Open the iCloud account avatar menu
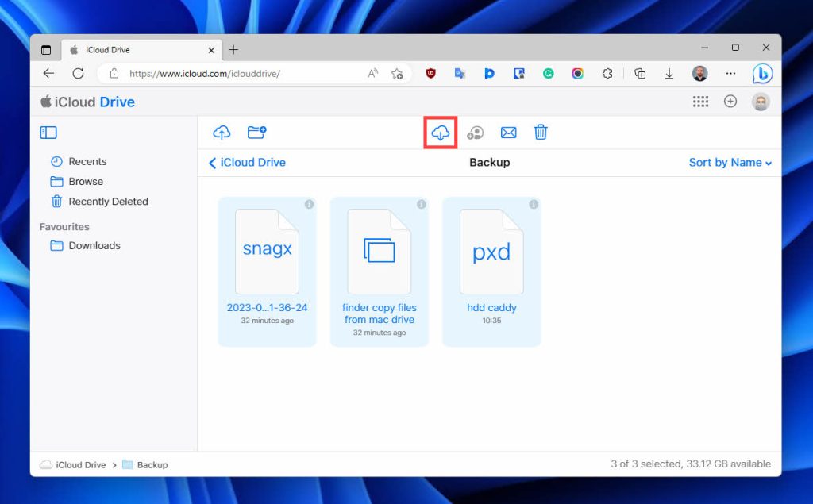Image resolution: width=813 pixels, height=504 pixels. tap(761, 102)
